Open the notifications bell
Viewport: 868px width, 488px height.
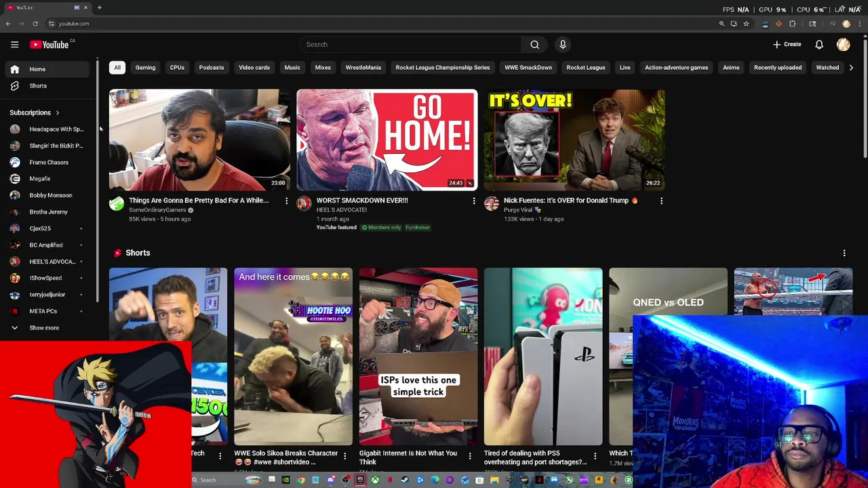[819, 44]
